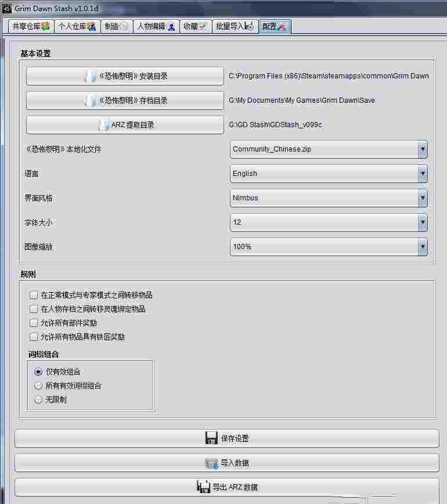
Task: Open the 图像缩放 dropdown showing 100%
Action: pos(329,247)
